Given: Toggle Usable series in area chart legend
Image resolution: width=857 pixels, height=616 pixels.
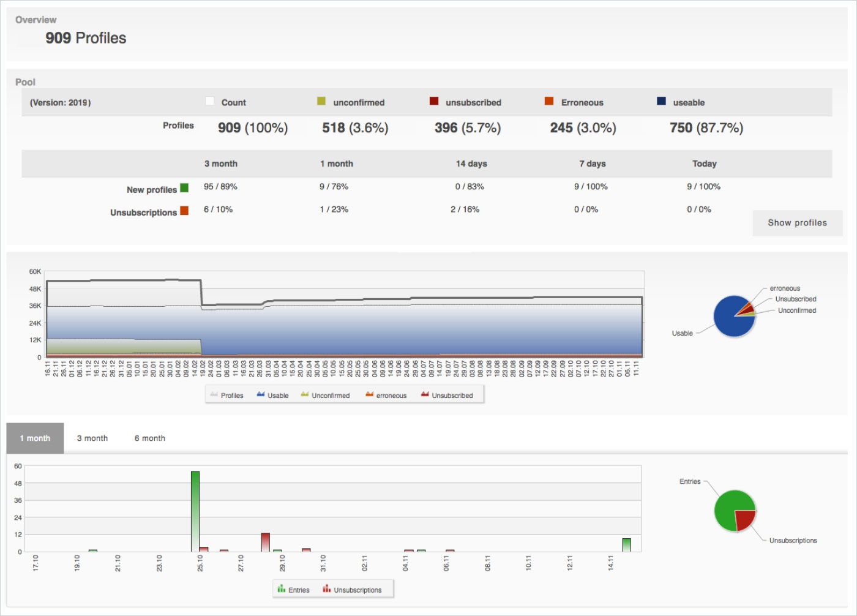Looking at the screenshot, I should click(x=273, y=396).
